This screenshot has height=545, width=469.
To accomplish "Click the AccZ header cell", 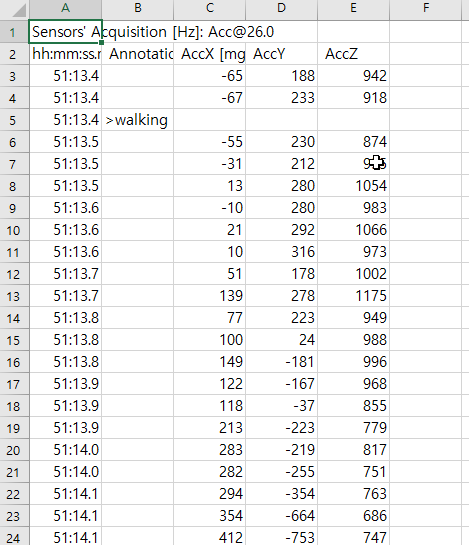I will [x=353, y=54].
